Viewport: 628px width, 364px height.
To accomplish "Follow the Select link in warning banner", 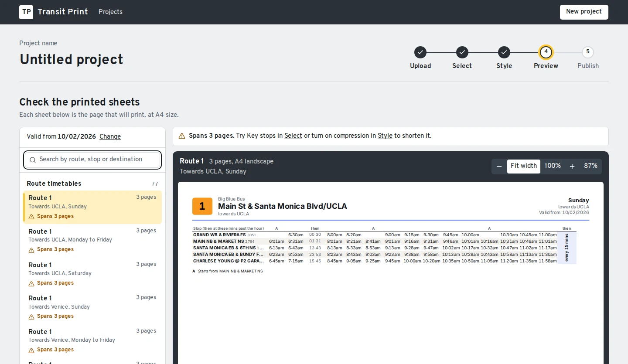I will [x=293, y=136].
